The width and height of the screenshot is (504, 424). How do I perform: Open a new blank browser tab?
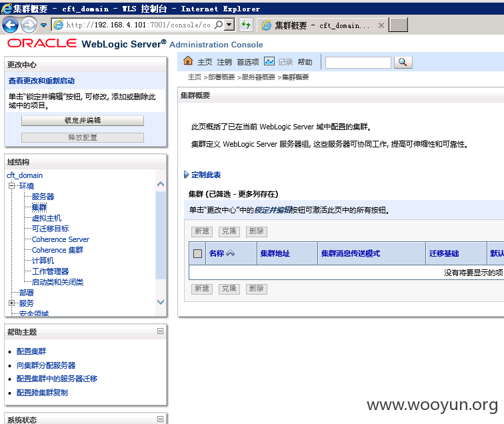coord(398,25)
